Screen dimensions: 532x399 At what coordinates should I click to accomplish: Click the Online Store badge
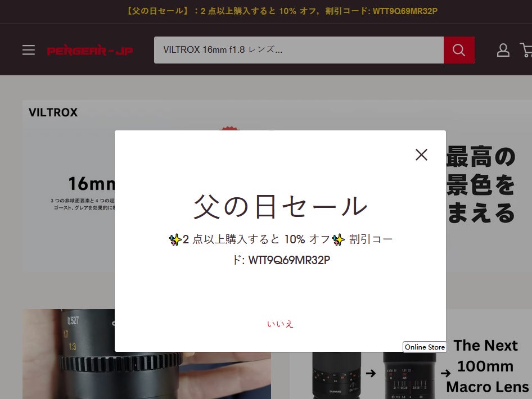point(425,347)
